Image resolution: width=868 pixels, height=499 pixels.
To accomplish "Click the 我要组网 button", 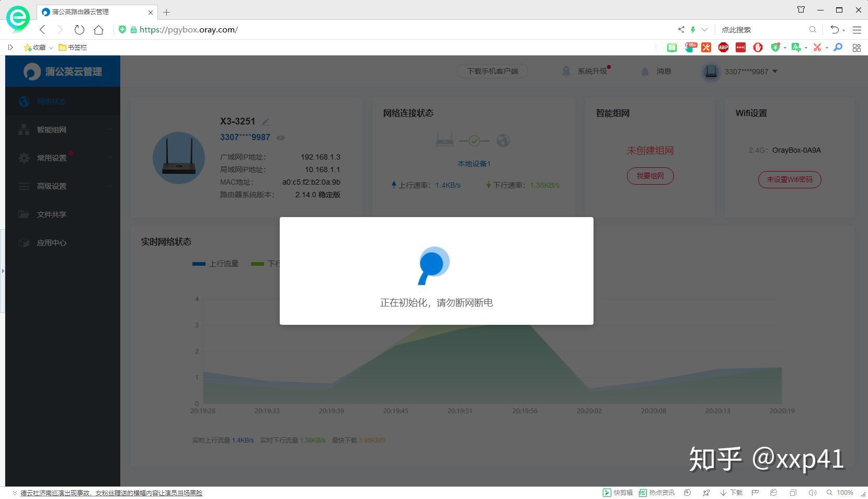I will (650, 176).
